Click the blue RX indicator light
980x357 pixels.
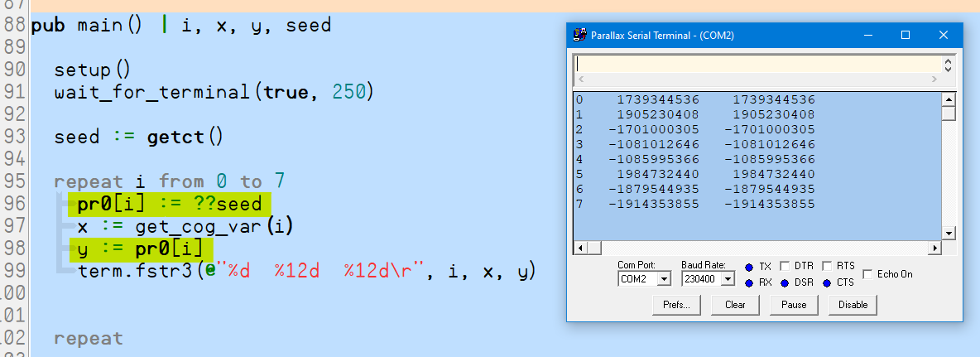(x=749, y=282)
